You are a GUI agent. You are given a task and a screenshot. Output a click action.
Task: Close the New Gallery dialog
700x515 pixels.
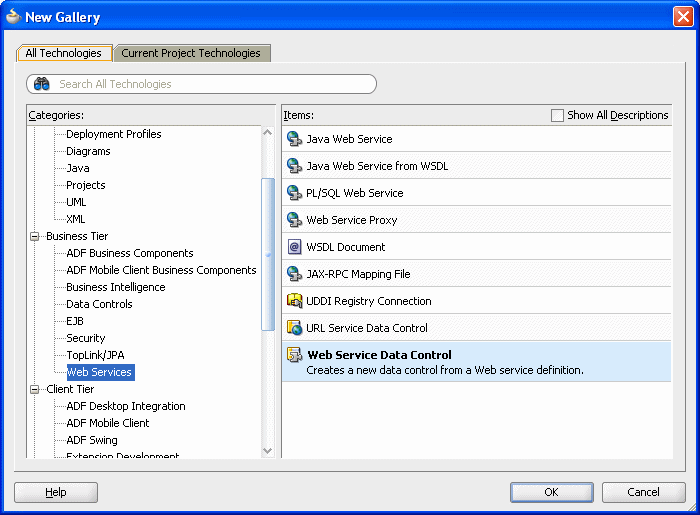(x=683, y=17)
